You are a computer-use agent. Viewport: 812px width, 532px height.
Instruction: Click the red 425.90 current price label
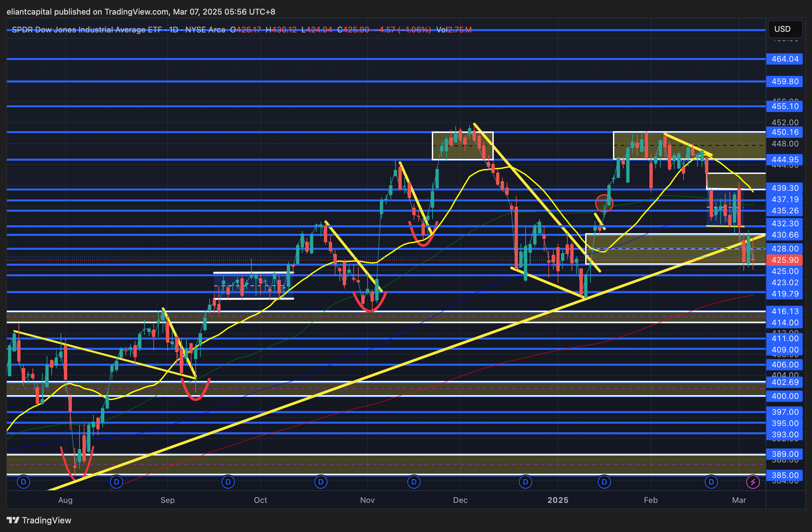click(x=785, y=260)
